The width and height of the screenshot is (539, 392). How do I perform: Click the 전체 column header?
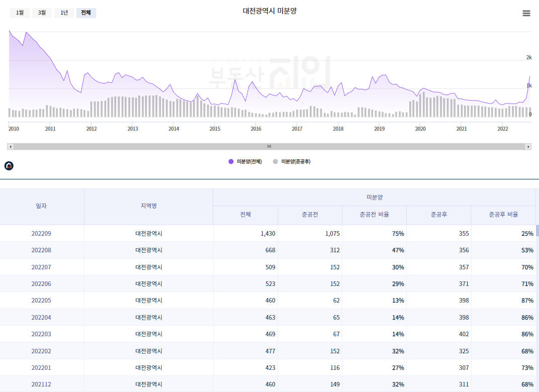[245, 215]
